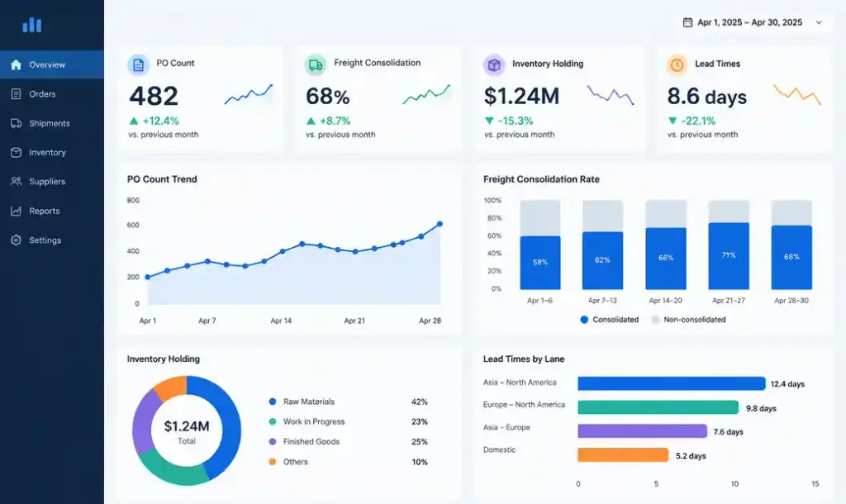Toggle Raw Materials in donut legend
Screen dimensions: 846x504
302,402
